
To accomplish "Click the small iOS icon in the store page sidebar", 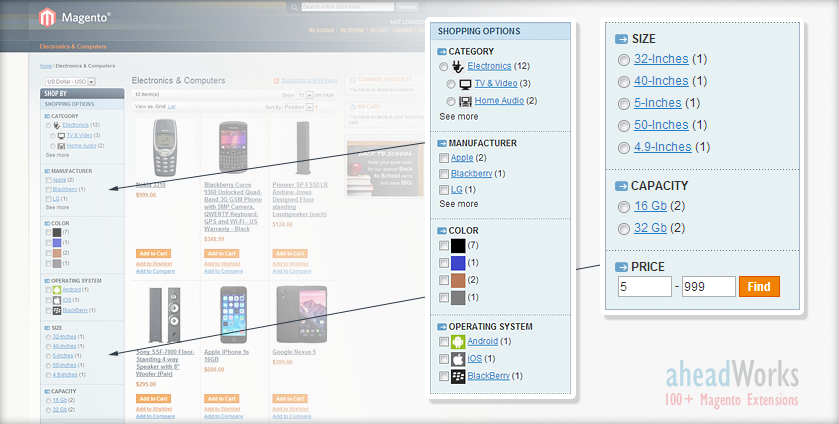I will pyautogui.click(x=57, y=300).
